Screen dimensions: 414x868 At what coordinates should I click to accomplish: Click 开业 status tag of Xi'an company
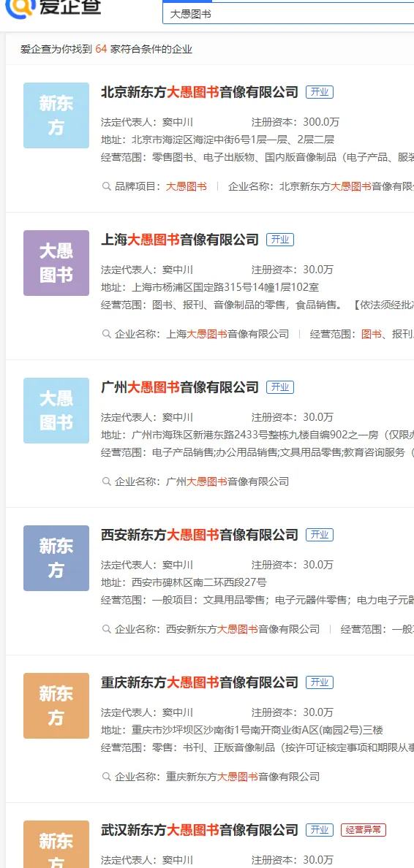tap(320, 535)
